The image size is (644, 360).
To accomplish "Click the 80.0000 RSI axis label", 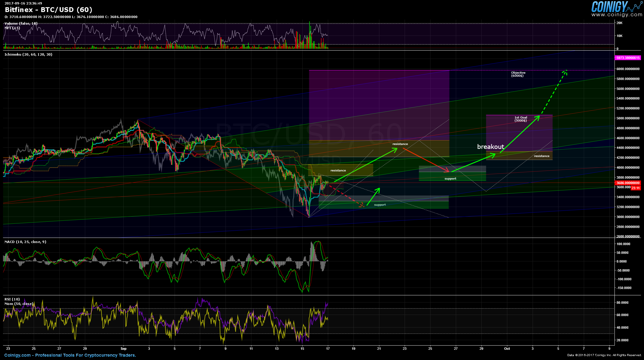I will coord(622,303).
